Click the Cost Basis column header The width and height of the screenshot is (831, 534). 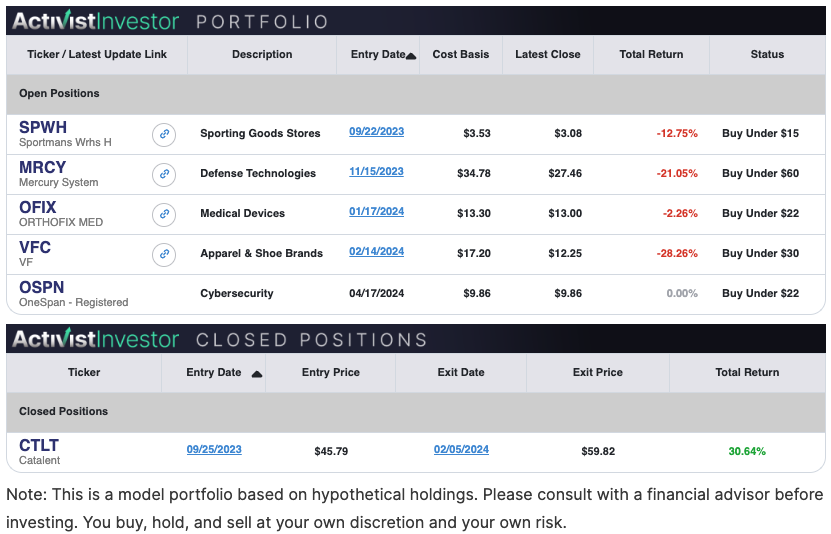(x=461, y=54)
